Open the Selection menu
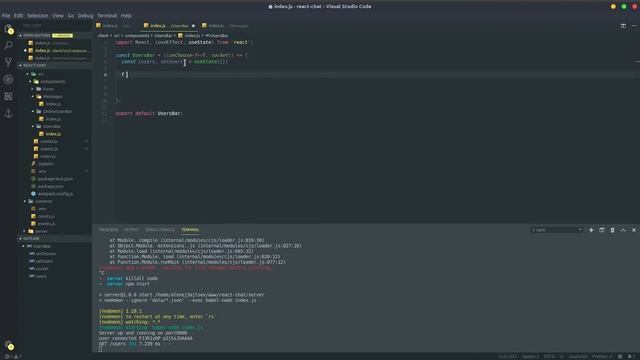This screenshot has height=360, width=640. click(x=38, y=16)
